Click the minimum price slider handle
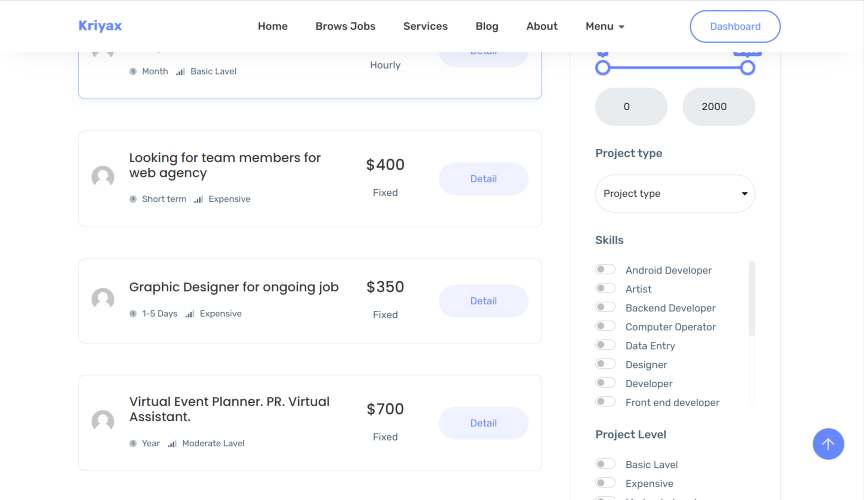 pyautogui.click(x=603, y=68)
